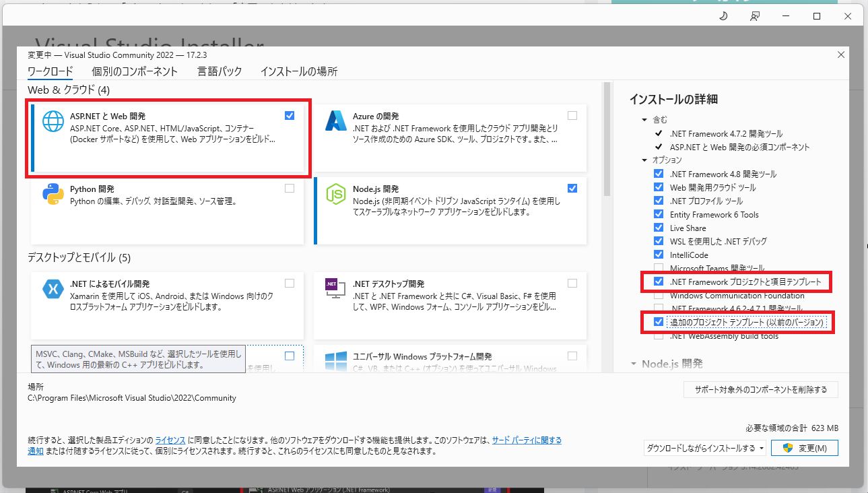Check Windows Communication Foundation option
868x493 pixels.
point(659,295)
